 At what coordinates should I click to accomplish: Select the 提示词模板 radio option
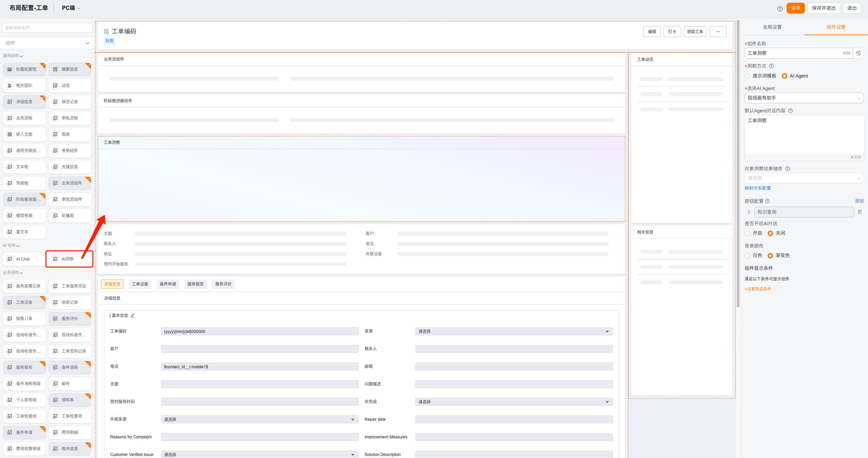tap(747, 76)
